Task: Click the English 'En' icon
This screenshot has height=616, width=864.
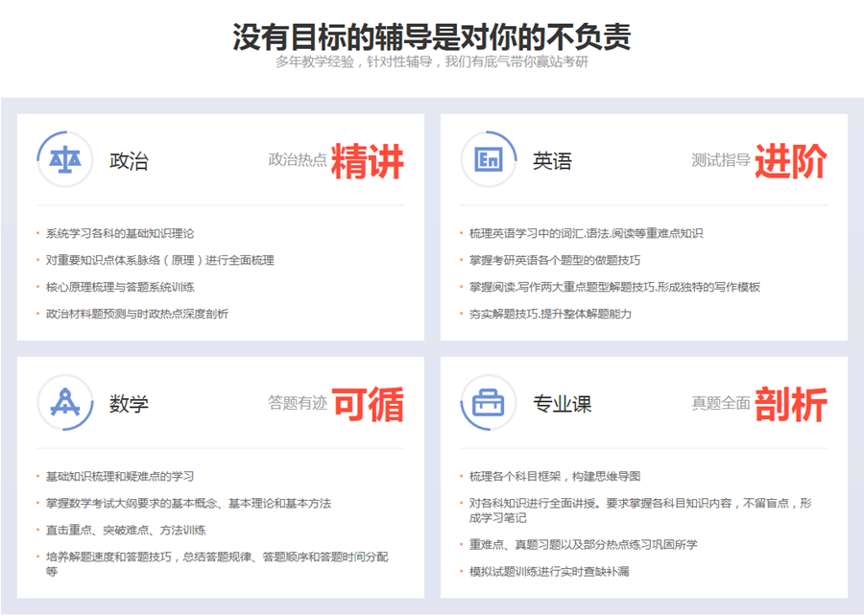Action: (x=489, y=159)
